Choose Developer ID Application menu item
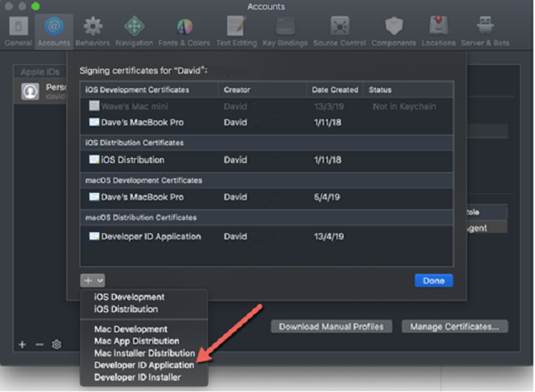This screenshot has width=535, height=392. [x=144, y=365]
